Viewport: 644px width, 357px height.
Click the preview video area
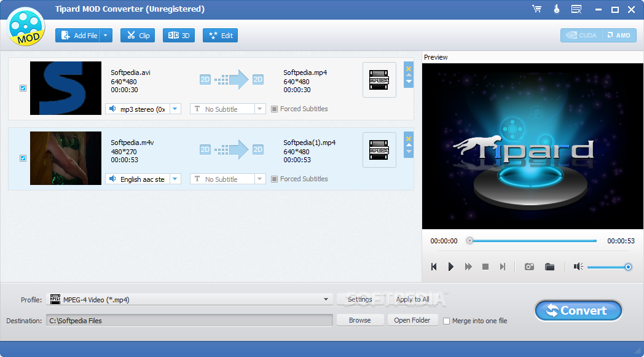(532, 146)
